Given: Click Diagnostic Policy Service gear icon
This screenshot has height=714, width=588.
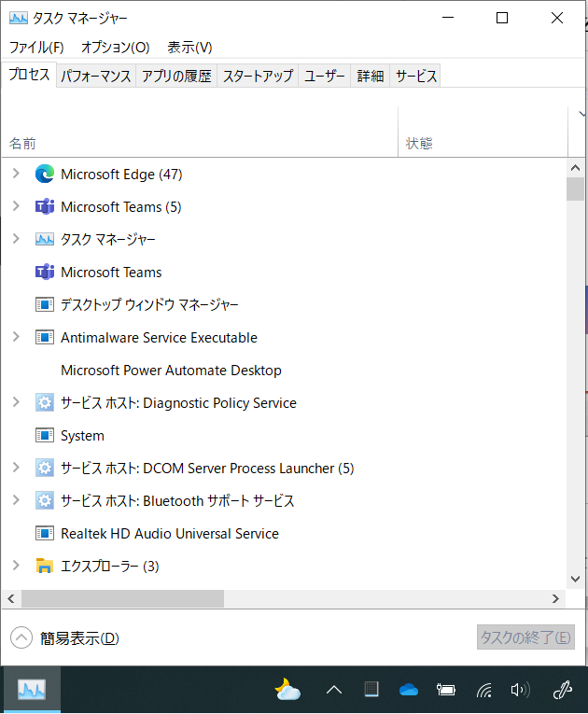Looking at the screenshot, I should coord(45,402).
